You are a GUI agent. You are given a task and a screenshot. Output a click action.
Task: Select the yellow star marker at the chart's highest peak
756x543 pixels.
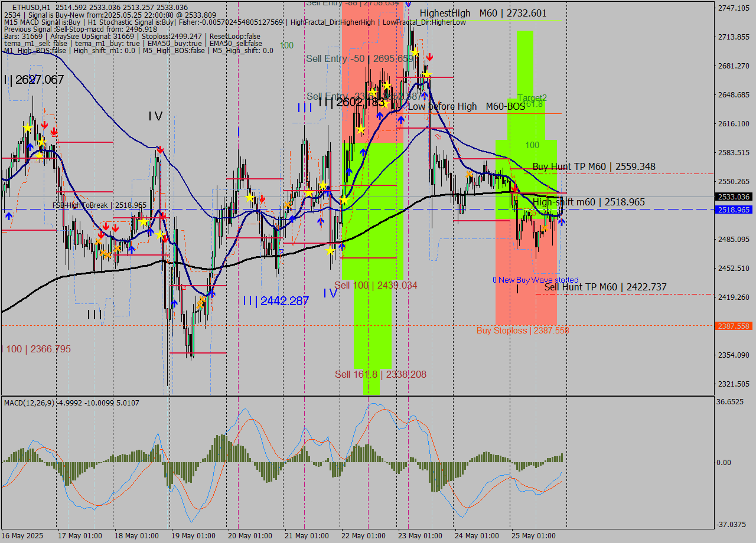[x=415, y=52]
